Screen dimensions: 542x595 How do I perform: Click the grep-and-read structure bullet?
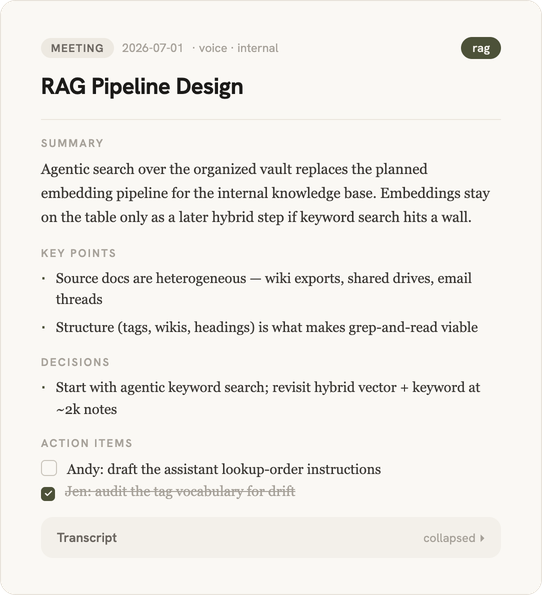(x=267, y=327)
